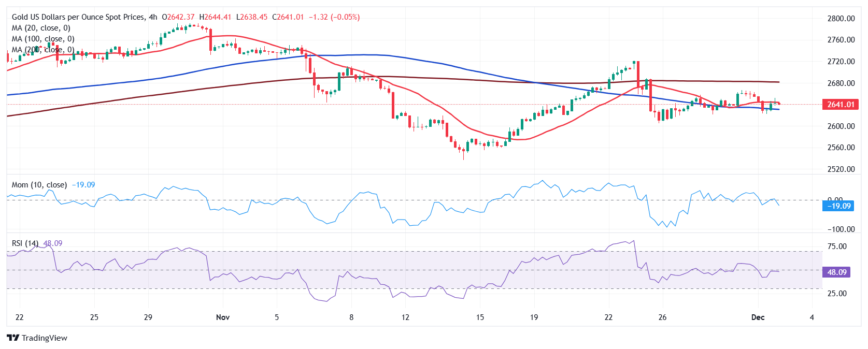Viewport: 868px width, 349px height.
Task: Click the -100.00 level on the momentum scale
Action: click(840, 229)
